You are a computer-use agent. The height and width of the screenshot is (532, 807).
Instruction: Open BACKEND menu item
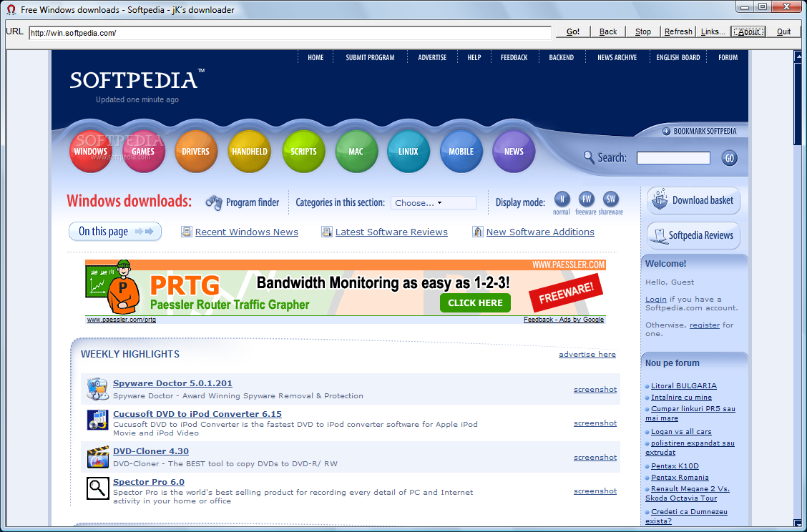[x=561, y=58]
